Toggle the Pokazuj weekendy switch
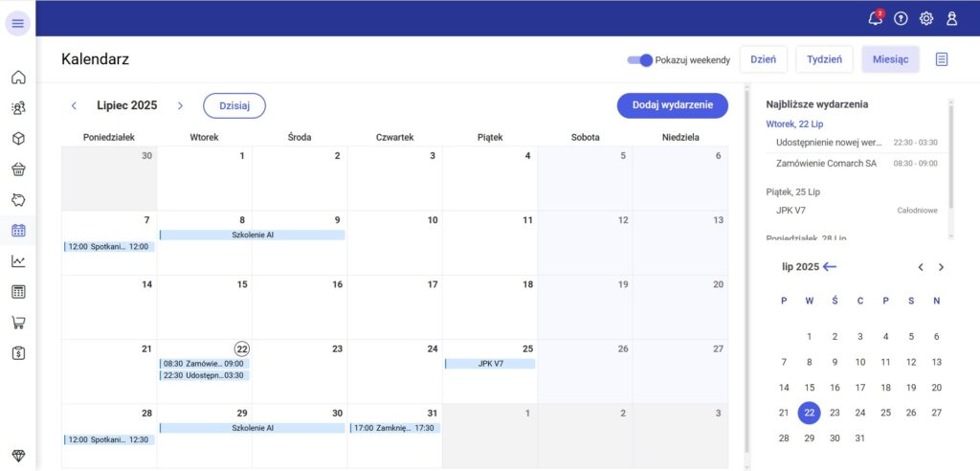This screenshot has height=471, width=980. tap(639, 60)
